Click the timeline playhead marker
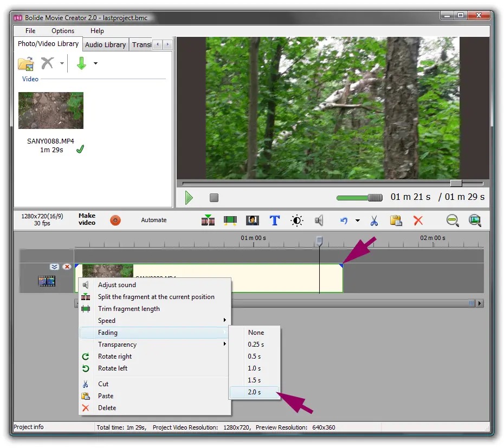This screenshot has height=448, width=504. click(319, 241)
